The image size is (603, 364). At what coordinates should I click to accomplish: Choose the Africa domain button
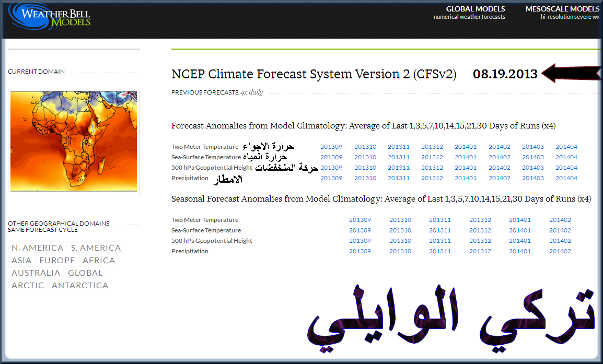pyautogui.click(x=99, y=261)
